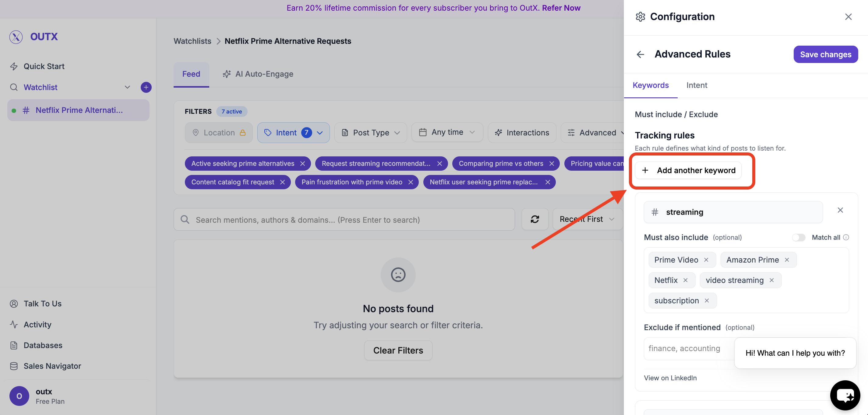This screenshot has height=415, width=868.
Task: Click the OUTX logo icon
Action: (16, 37)
